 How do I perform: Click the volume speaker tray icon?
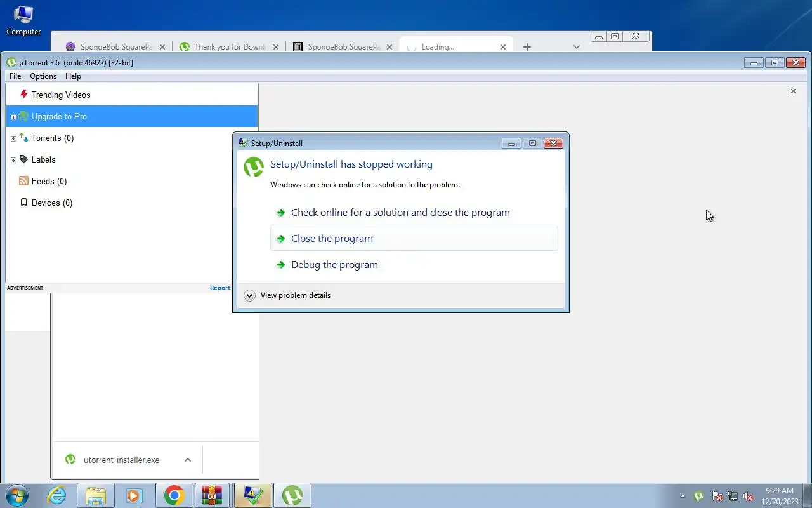748,496
